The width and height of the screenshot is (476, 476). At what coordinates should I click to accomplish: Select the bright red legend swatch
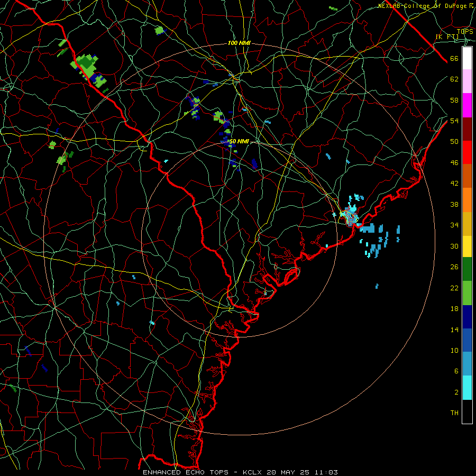point(467,152)
